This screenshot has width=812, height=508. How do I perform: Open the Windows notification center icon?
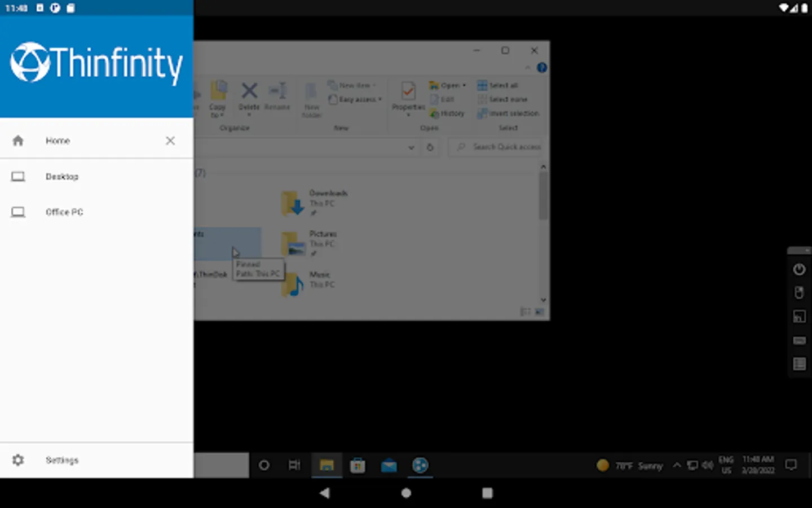point(792,466)
